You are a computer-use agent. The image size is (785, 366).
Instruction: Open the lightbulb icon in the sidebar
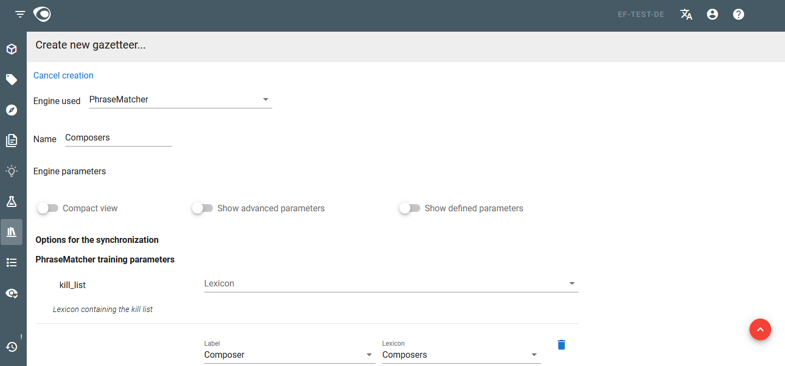pos(12,171)
